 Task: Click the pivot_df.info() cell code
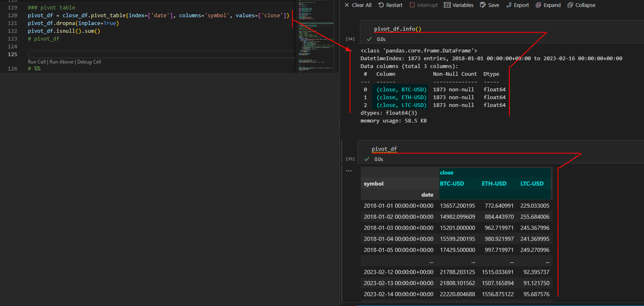click(x=398, y=29)
